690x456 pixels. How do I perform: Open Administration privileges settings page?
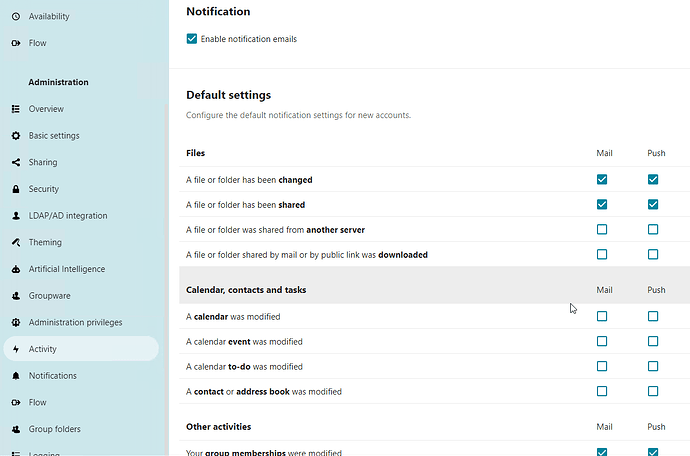(x=75, y=322)
